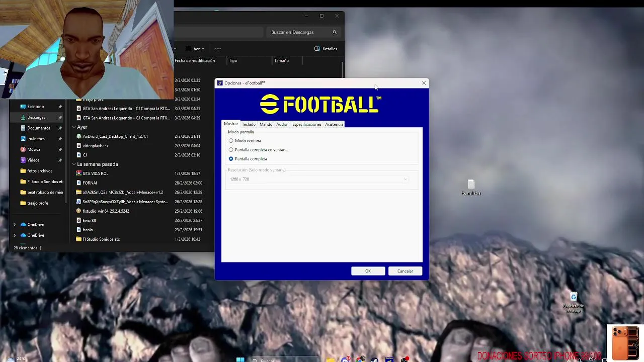Open the three-dots more options menu
644x362 pixels.
point(218,49)
